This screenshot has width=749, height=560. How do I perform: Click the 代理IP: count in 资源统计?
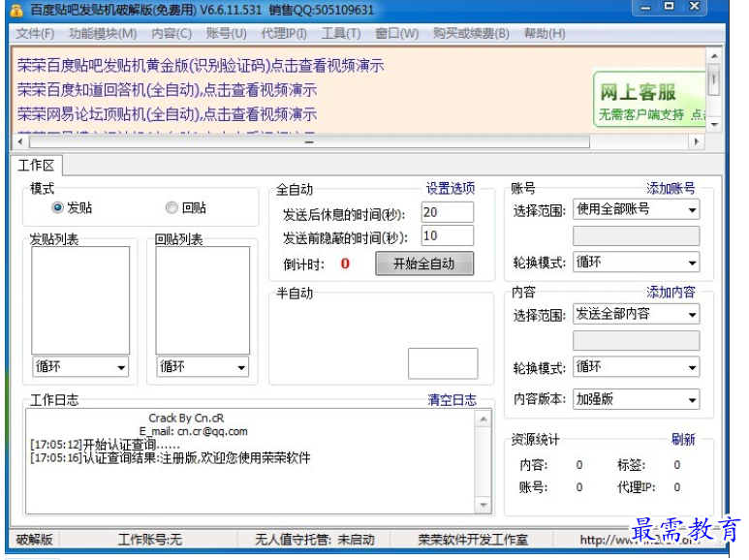click(x=677, y=487)
